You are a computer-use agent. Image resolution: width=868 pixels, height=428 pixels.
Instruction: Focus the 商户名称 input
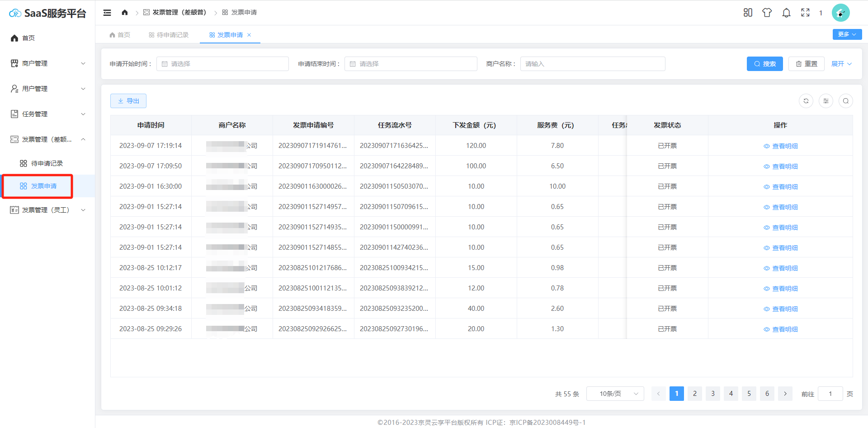tap(593, 64)
